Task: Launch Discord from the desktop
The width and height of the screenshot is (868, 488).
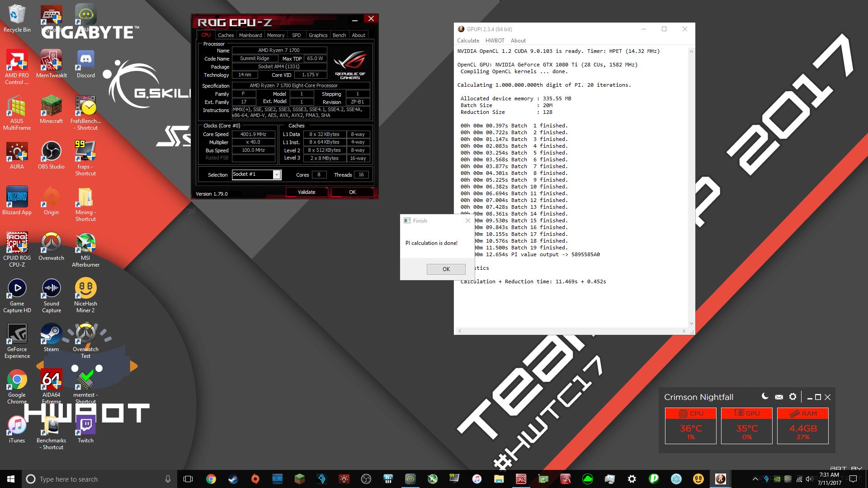Action: pos(85,64)
